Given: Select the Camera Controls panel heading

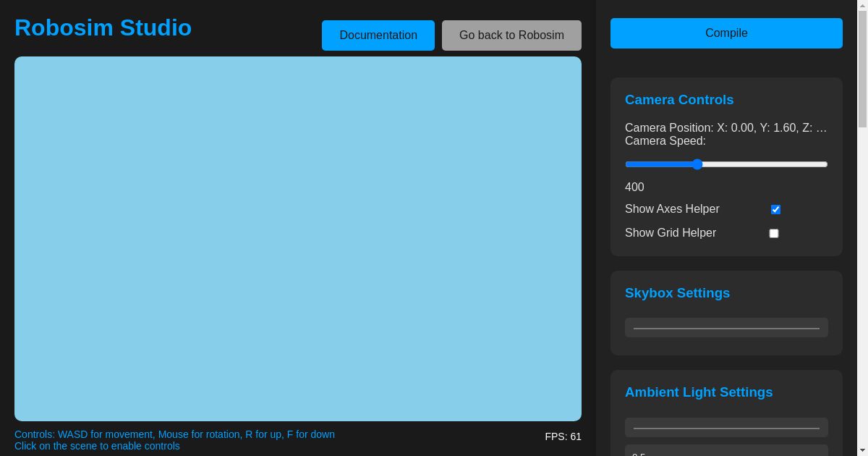Looking at the screenshot, I should pos(679,100).
